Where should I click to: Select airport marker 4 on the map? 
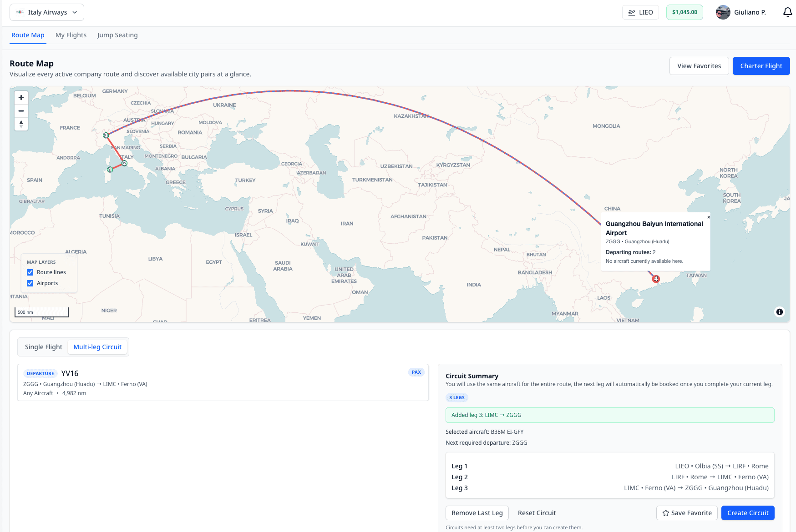[655, 279]
